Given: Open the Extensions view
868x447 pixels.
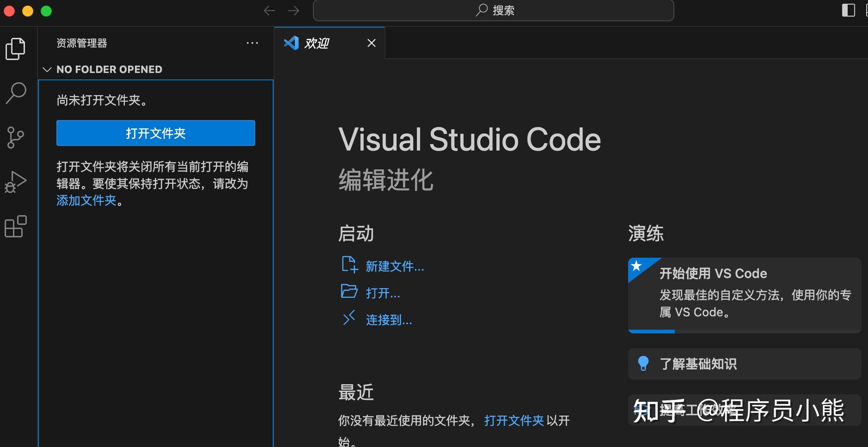Looking at the screenshot, I should click(x=15, y=226).
